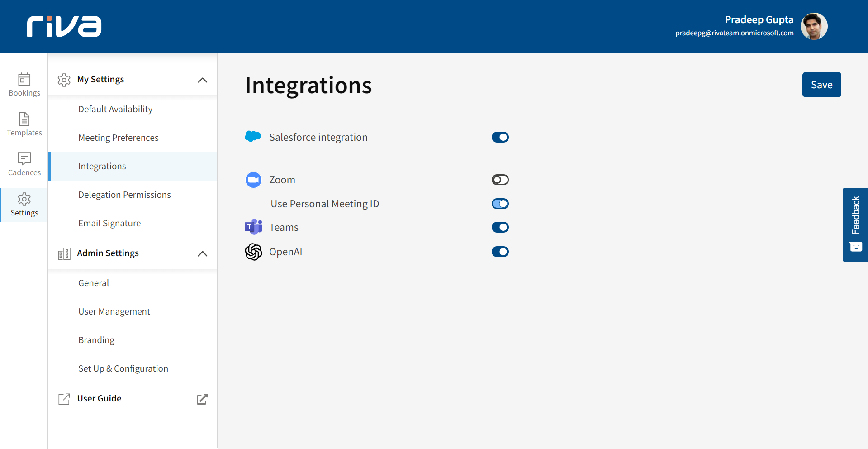This screenshot has height=449, width=868.
Task: Click the Admin Settings header label
Action: click(108, 253)
